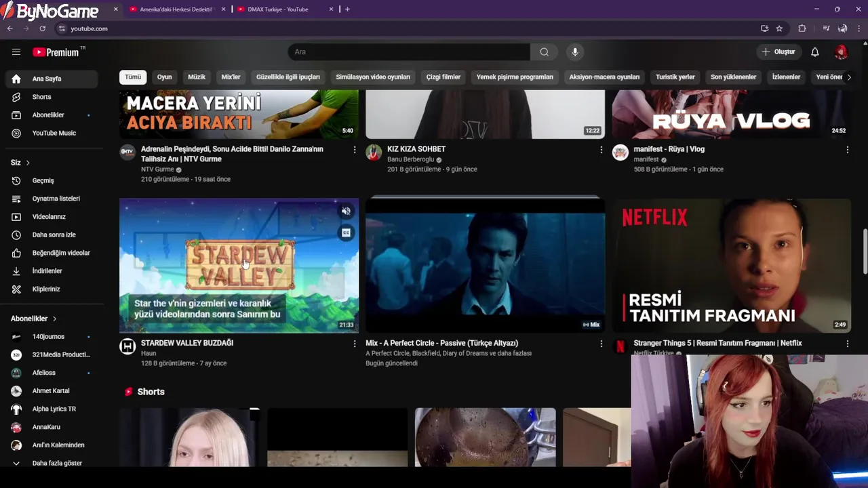Open the notifications bell
This screenshot has height=488, width=868.
point(815,52)
